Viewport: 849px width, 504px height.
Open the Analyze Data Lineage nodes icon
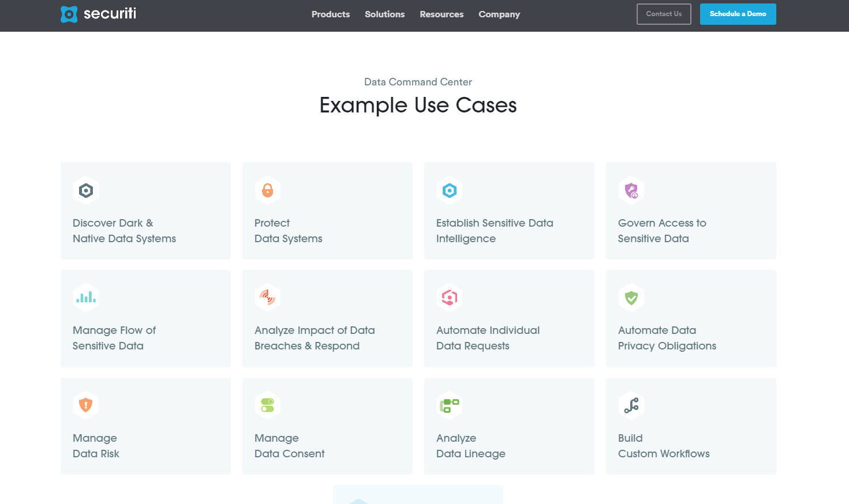click(x=449, y=404)
